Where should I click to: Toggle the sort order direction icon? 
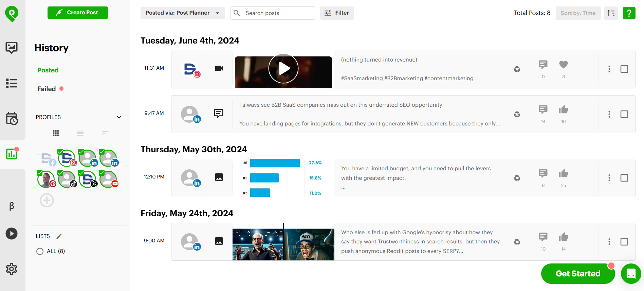click(611, 13)
